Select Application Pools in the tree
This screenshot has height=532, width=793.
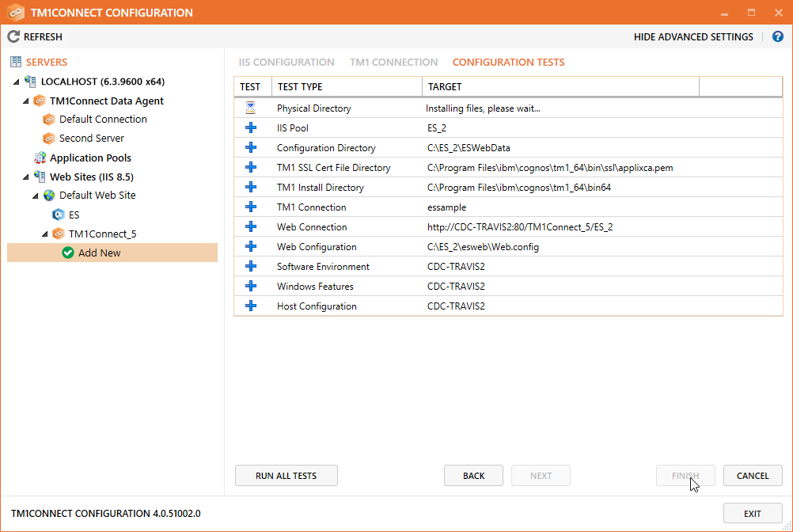tap(90, 158)
